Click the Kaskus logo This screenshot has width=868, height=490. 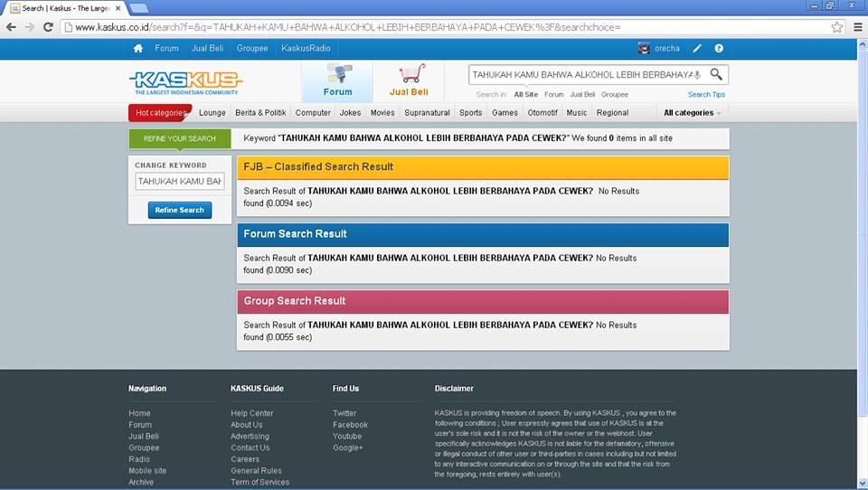[x=186, y=83]
